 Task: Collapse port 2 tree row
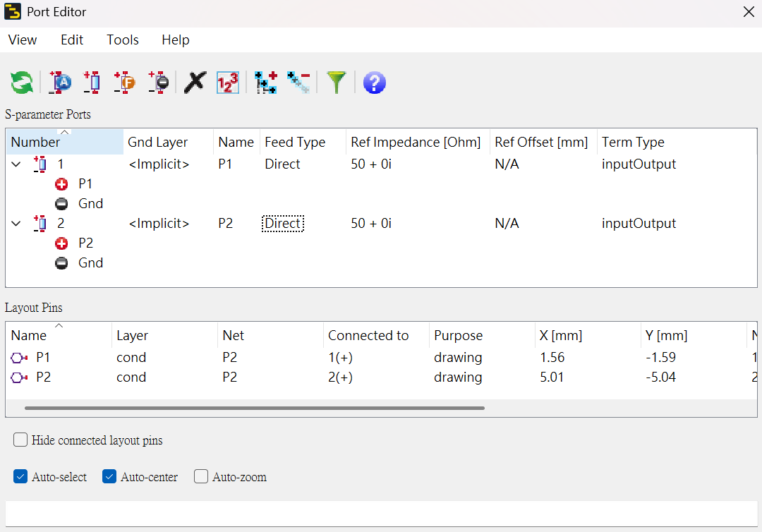tap(16, 224)
